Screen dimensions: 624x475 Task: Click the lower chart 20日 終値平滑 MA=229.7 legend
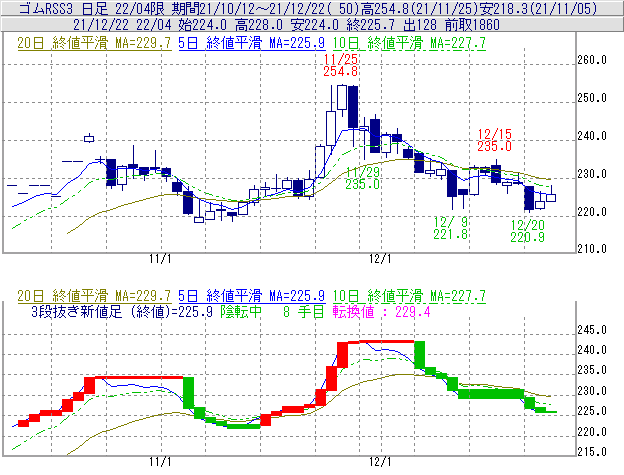point(94,296)
